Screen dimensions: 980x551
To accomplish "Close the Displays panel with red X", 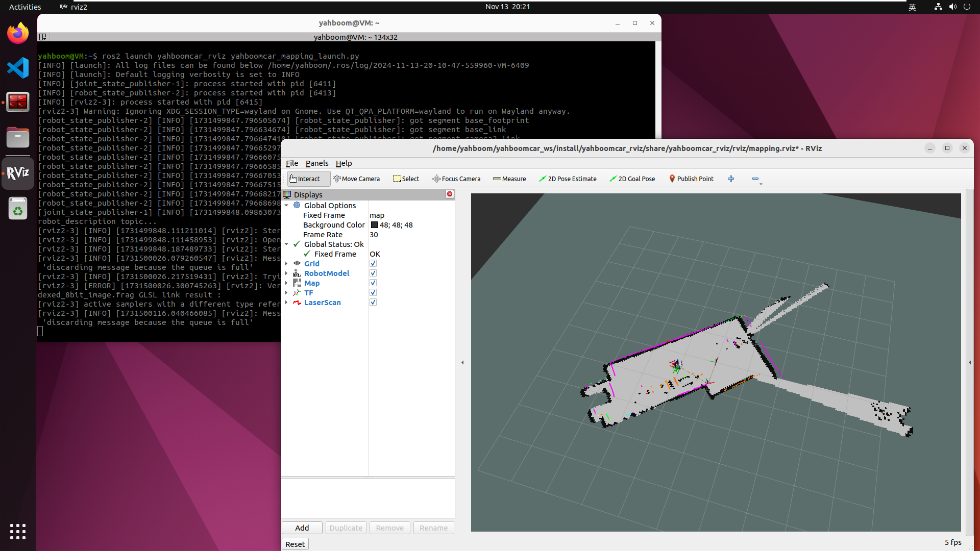I will click(x=450, y=194).
